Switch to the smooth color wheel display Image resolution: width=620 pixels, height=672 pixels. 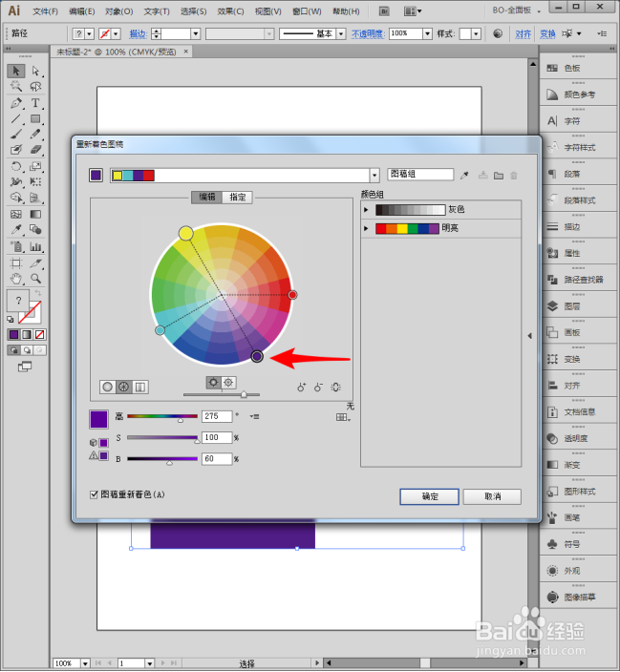[108, 387]
